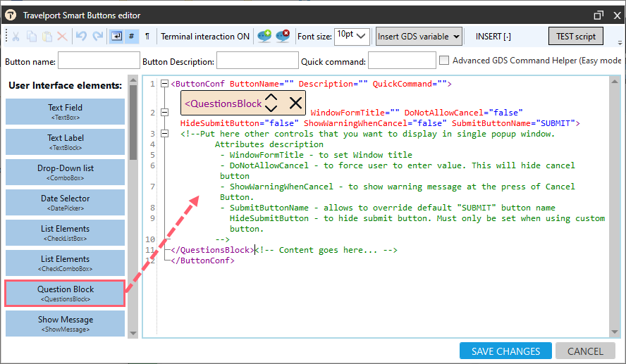Click the add comment bubble icon

(264, 37)
